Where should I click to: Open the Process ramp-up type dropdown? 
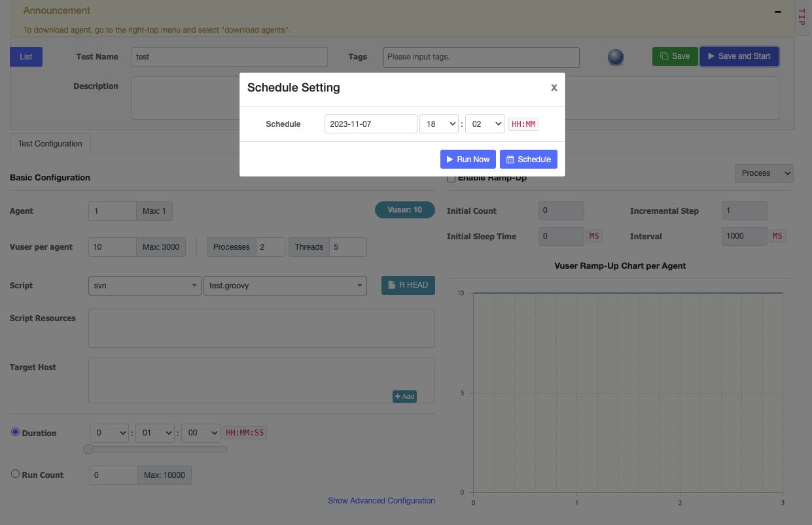point(764,173)
